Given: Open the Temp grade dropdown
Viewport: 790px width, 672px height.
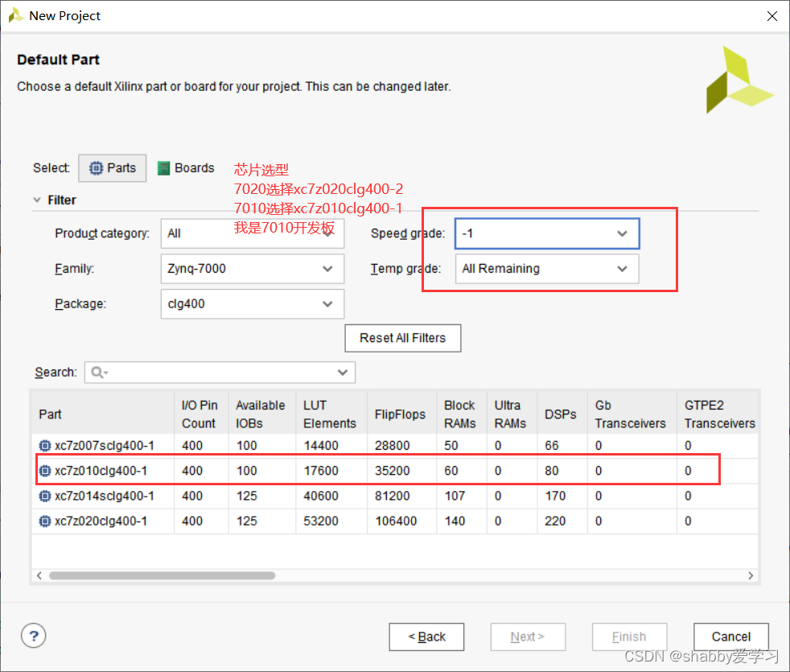Looking at the screenshot, I should 547,269.
